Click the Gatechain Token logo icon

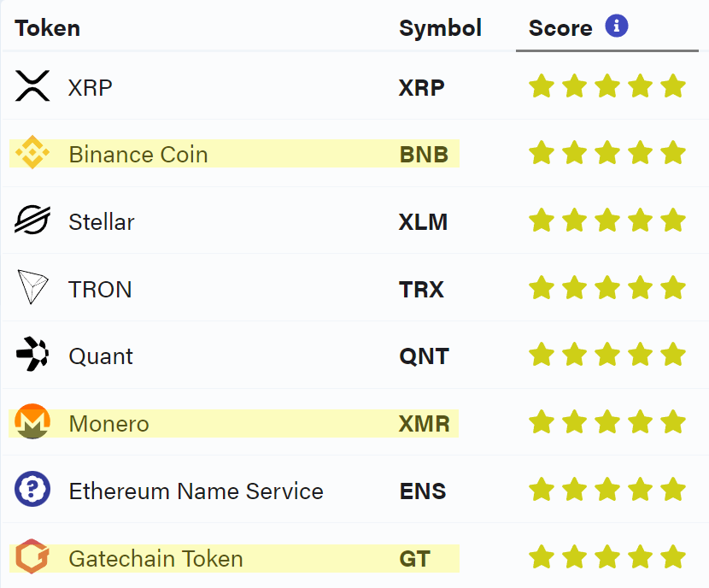[32, 556]
